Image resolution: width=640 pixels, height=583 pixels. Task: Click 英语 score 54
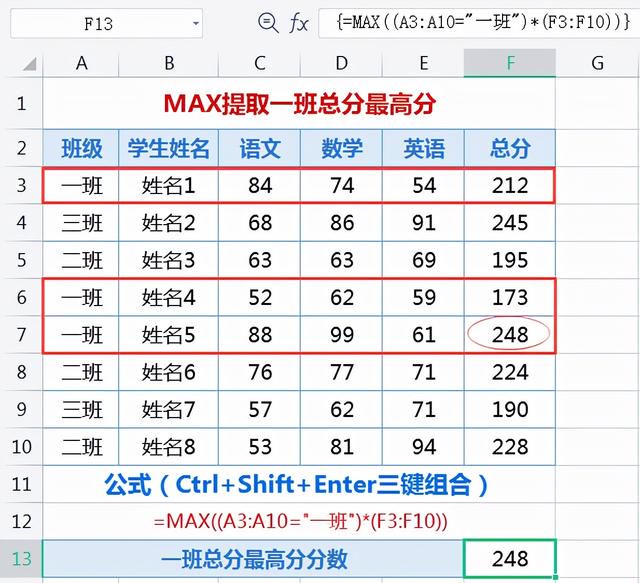coord(423,185)
